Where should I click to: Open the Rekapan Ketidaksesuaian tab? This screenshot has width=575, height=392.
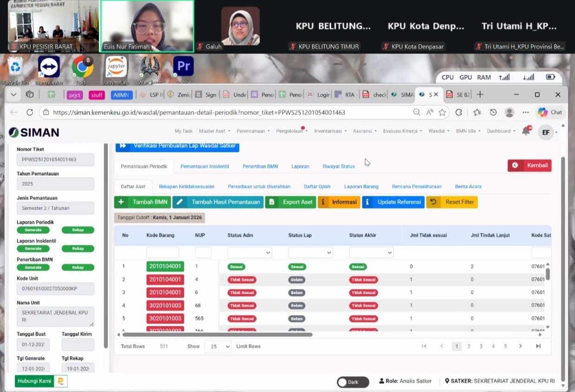pos(186,186)
